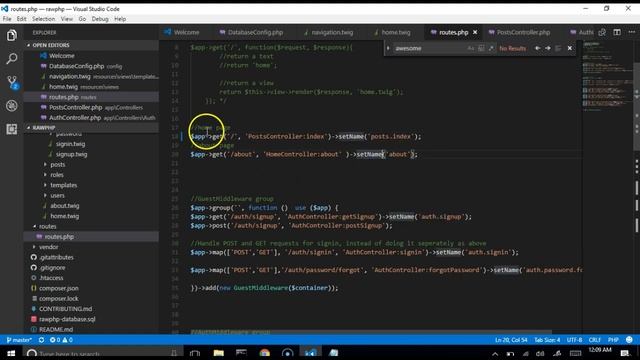Open the Explorer view in activity bar
640x360 pixels.
[11, 36]
